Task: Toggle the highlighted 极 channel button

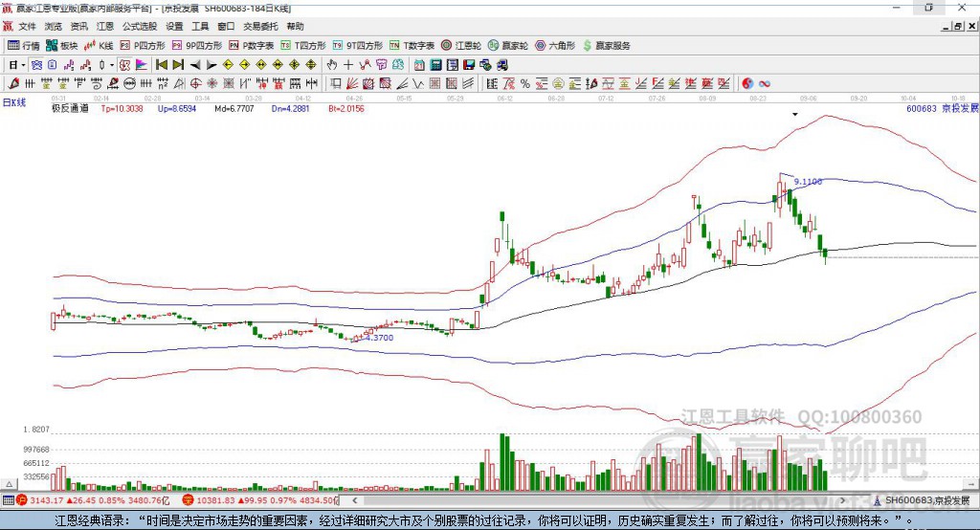Action: (x=125, y=65)
